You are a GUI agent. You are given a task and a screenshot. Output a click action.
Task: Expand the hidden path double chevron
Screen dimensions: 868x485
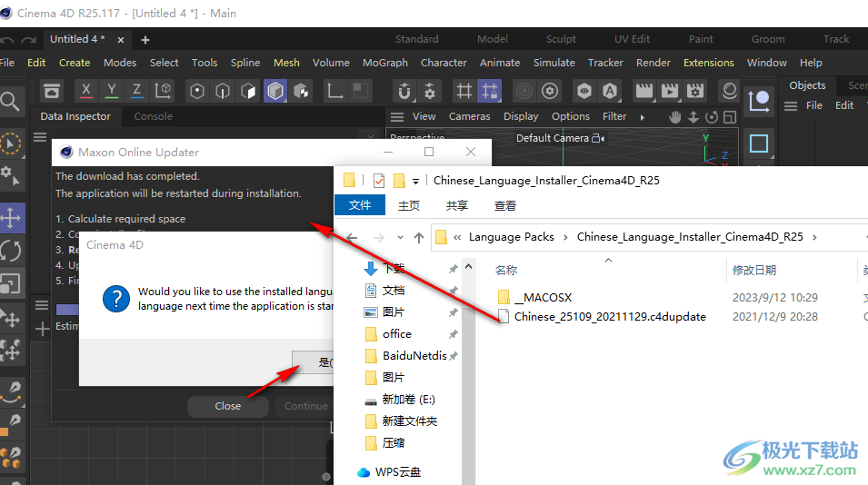(457, 237)
